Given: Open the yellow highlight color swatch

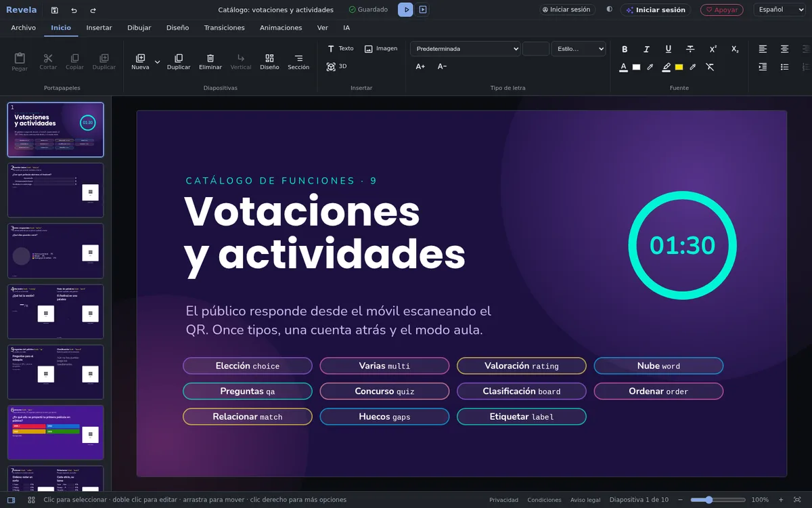Looking at the screenshot, I should pos(679,67).
